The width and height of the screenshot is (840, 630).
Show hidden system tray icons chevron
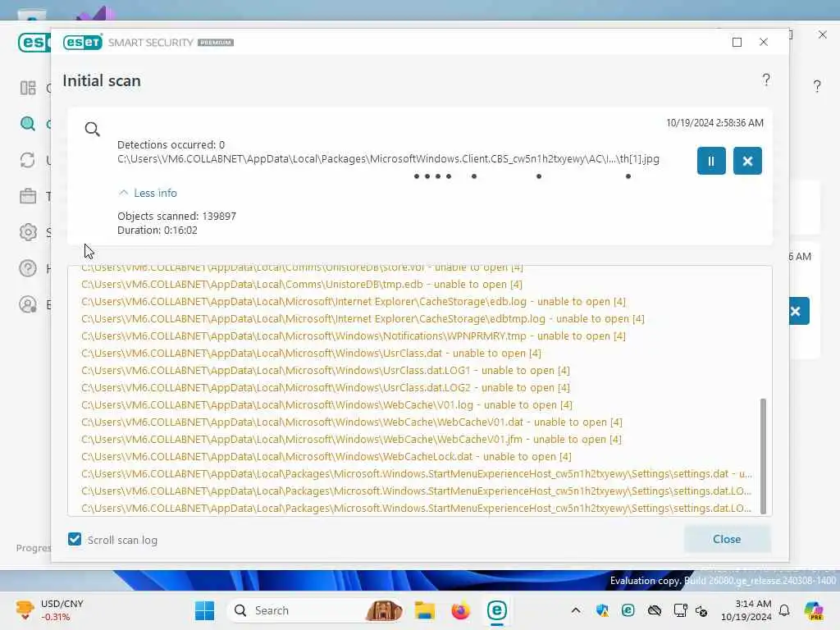[576, 610]
